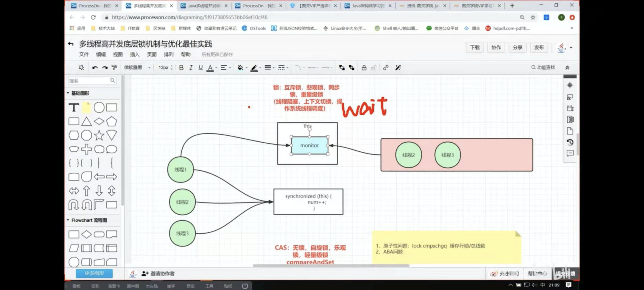Image resolution: width=644 pixels, height=290 pixels.
Task: Click the 发布 button
Action: [539, 48]
